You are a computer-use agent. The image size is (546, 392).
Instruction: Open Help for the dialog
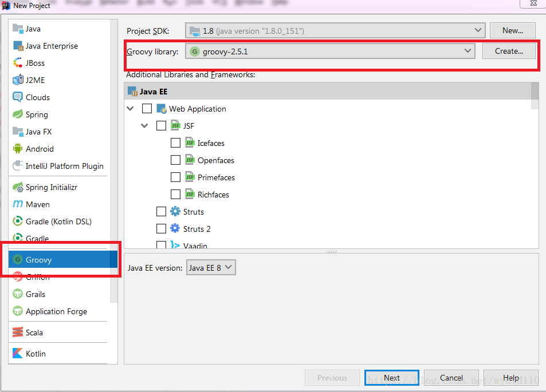click(511, 378)
